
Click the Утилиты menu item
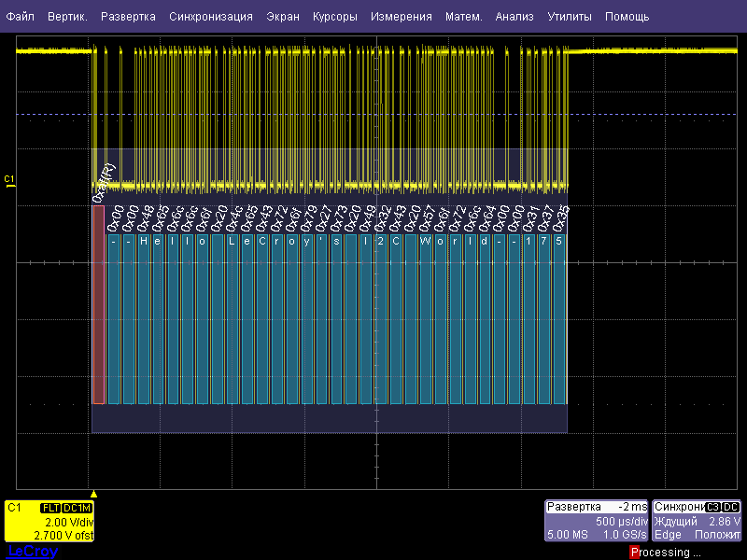pyautogui.click(x=569, y=17)
